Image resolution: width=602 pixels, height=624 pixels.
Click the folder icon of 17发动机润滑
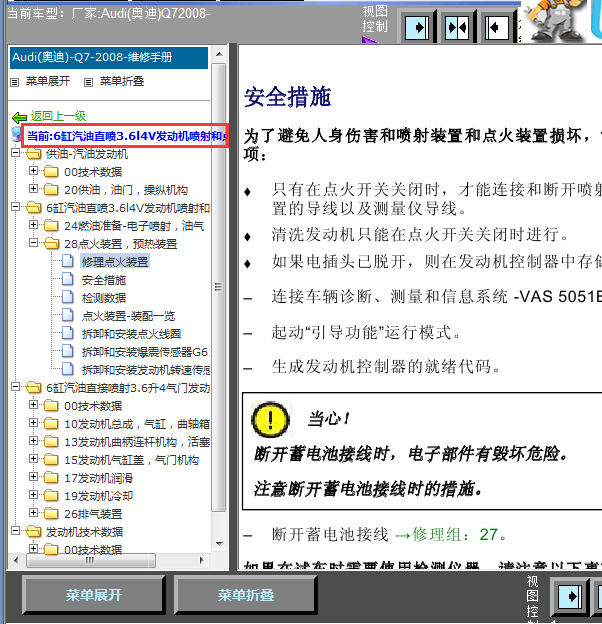51,477
